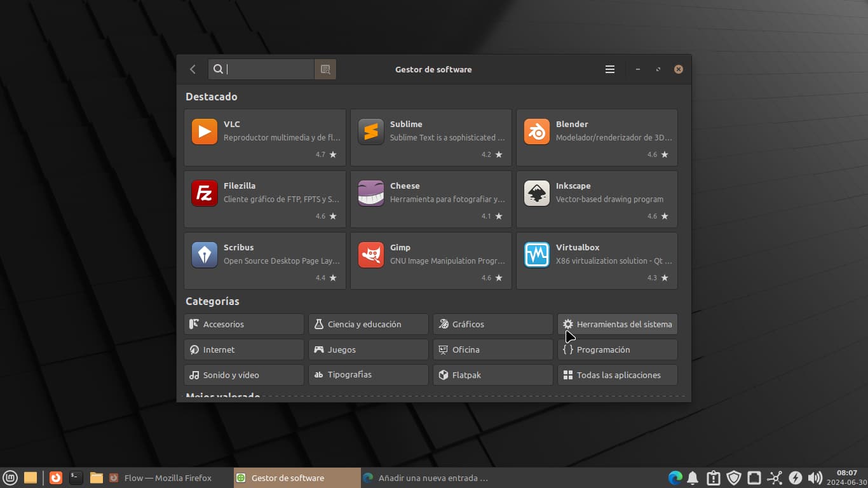Open Filezilla from featured apps

(265, 199)
